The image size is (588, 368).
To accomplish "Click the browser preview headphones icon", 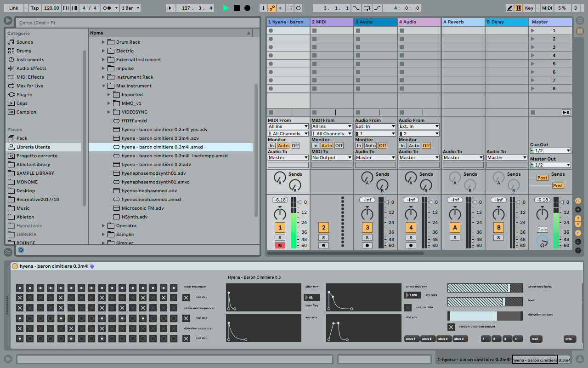I will pos(21,250).
